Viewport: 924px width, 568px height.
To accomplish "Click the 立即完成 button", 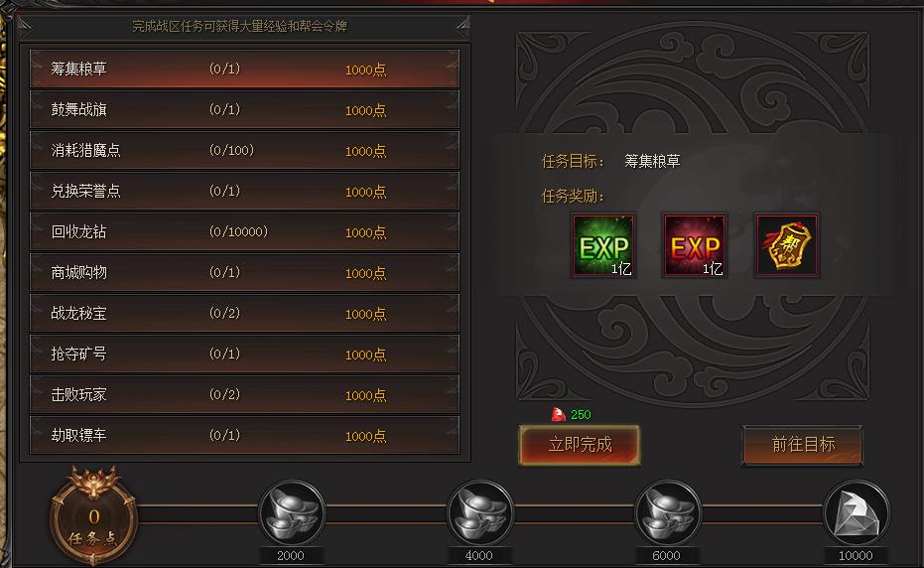I will 580,445.
